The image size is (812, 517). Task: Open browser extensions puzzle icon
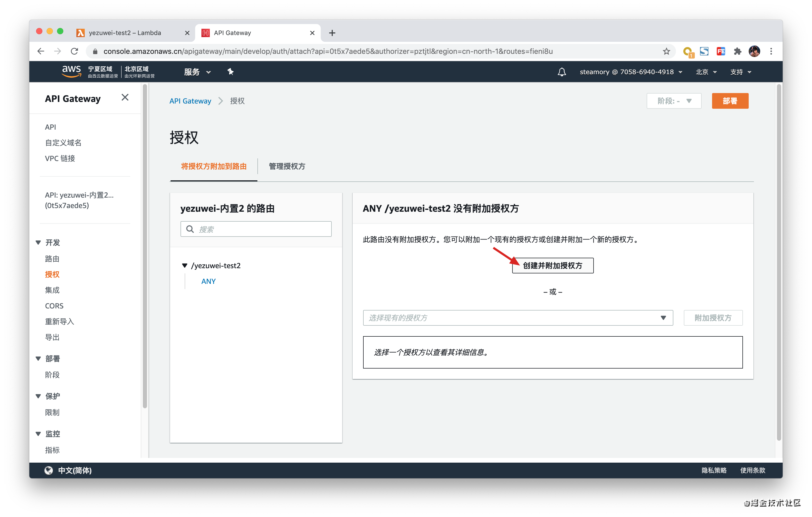(737, 51)
